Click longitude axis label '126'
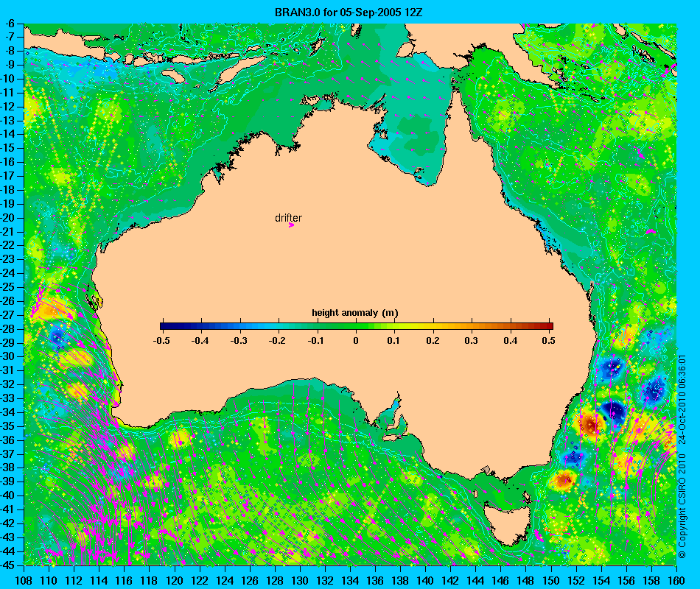700x589 pixels. (250, 580)
